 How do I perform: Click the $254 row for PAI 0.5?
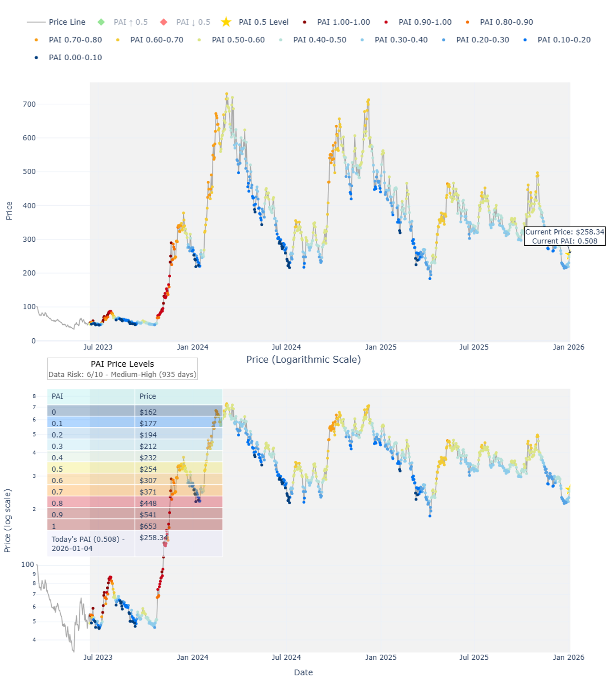[148, 469]
